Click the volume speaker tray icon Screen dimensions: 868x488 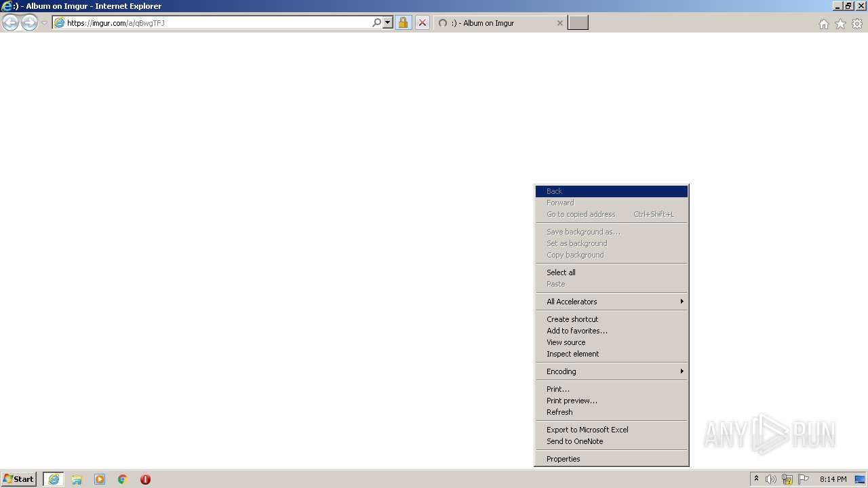(771, 479)
